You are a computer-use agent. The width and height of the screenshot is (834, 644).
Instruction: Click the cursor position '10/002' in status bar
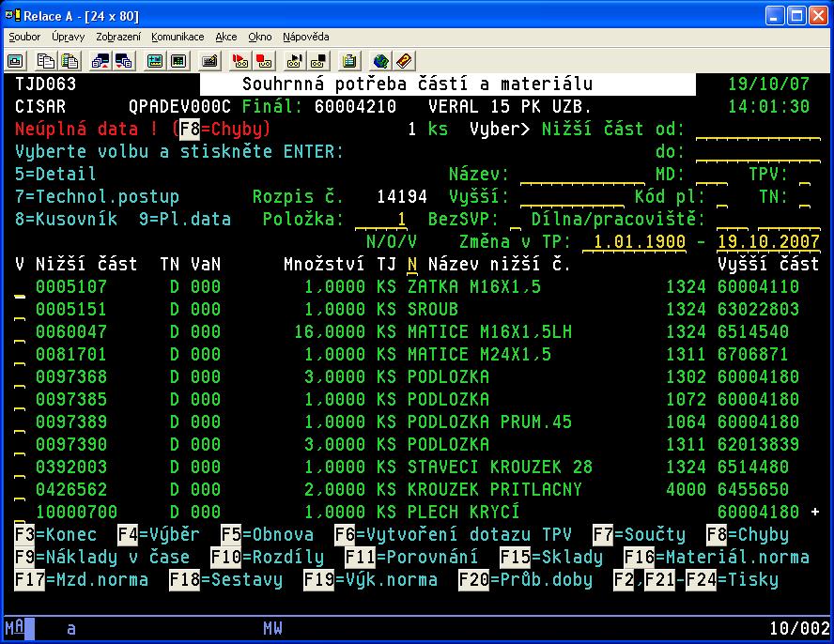click(799, 629)
